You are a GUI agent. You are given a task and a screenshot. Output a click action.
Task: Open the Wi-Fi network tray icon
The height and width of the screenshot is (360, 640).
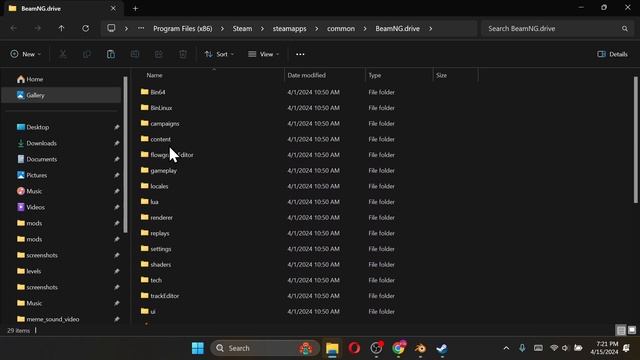[x=554, y=348]
